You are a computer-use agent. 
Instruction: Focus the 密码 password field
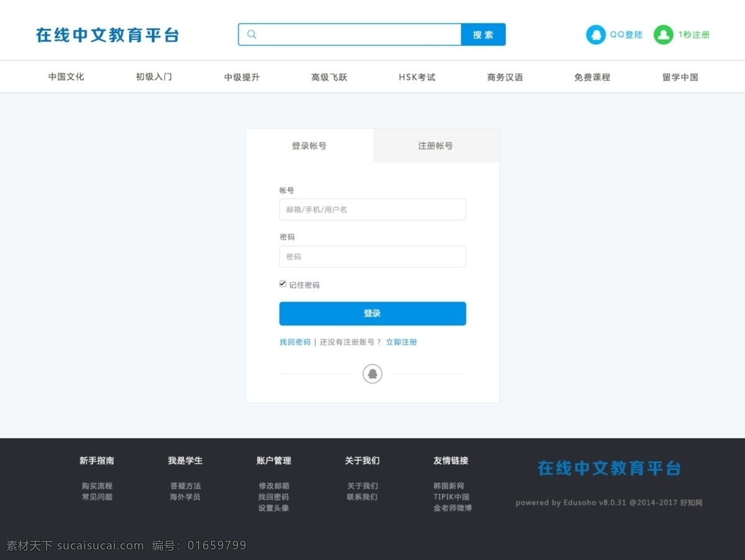(372, 256)
